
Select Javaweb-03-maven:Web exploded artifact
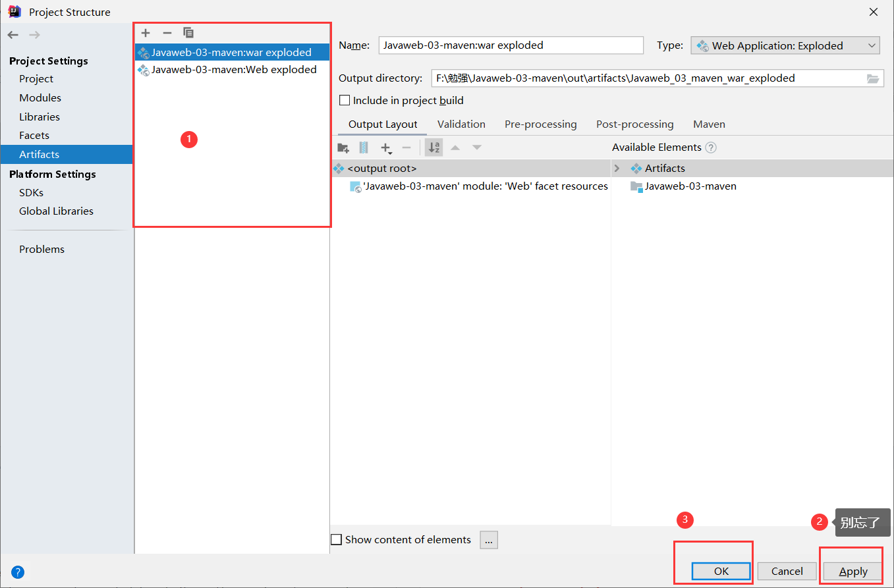tap(232, 70)
